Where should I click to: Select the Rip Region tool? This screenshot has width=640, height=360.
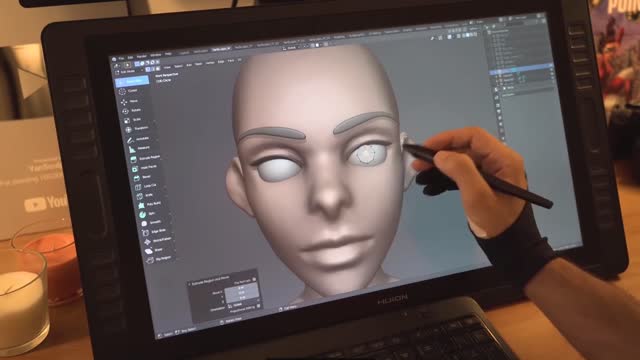coord(160,259)
